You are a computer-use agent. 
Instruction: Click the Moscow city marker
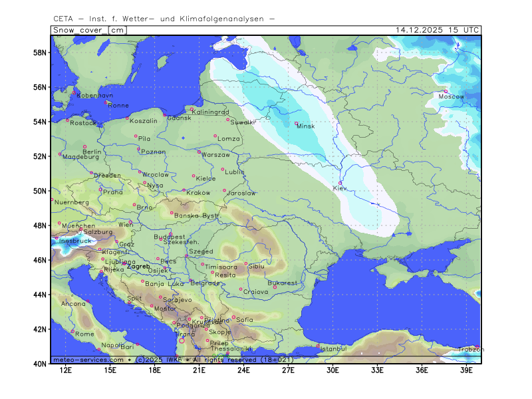tap(446, 91)
